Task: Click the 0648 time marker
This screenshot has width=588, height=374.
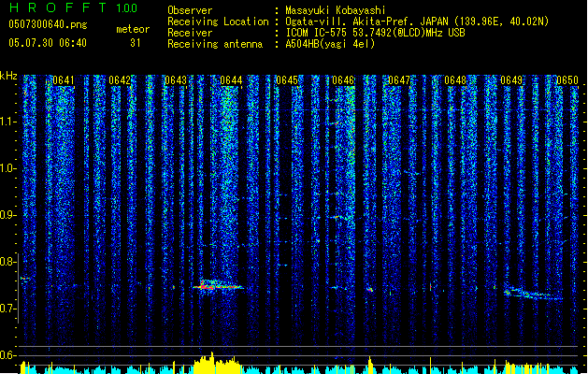Action: (x=455, y=80)
